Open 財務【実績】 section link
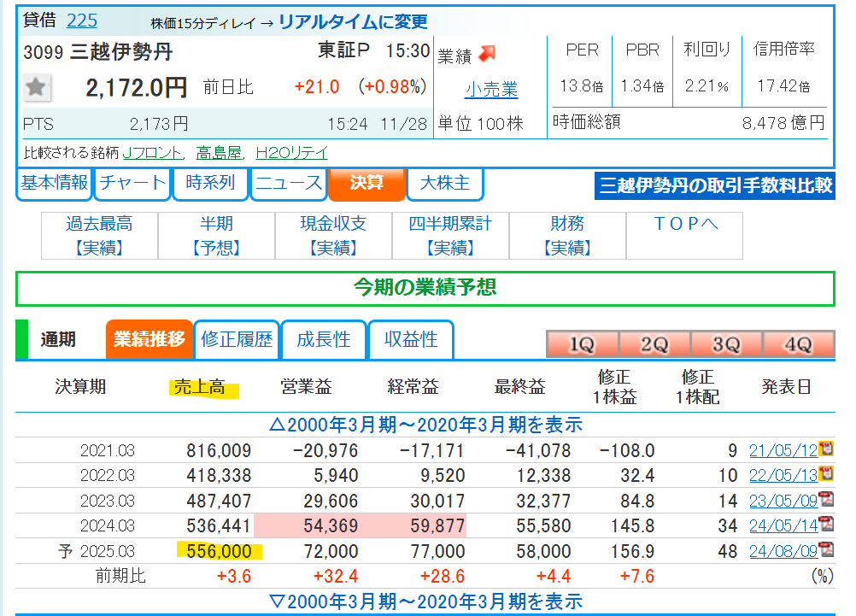This screenshot has width=856, height=616. click(x=567, y=235)
